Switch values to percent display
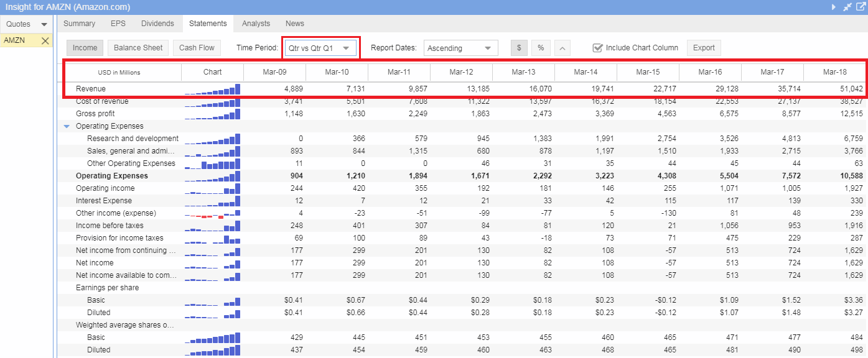Image resolution: width=868 pixels, height=358 pixels. [540, 48]
